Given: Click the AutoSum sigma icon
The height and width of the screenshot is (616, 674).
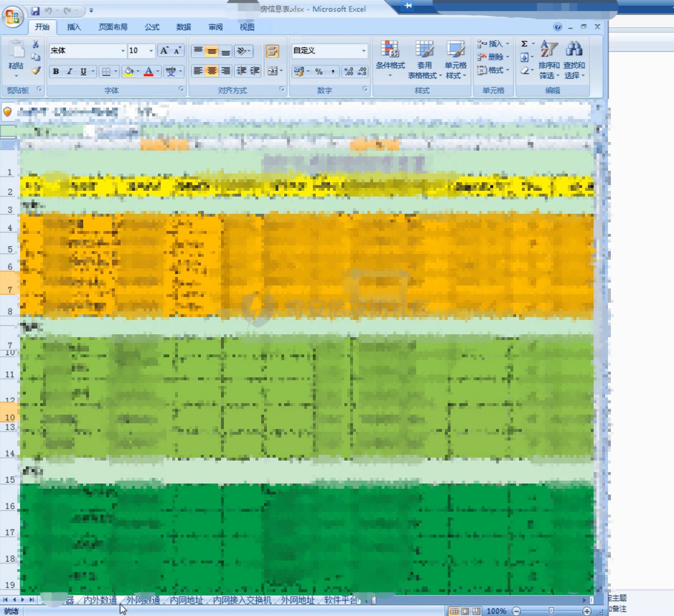Looking at the screenshot, I should tap(524, 44).
